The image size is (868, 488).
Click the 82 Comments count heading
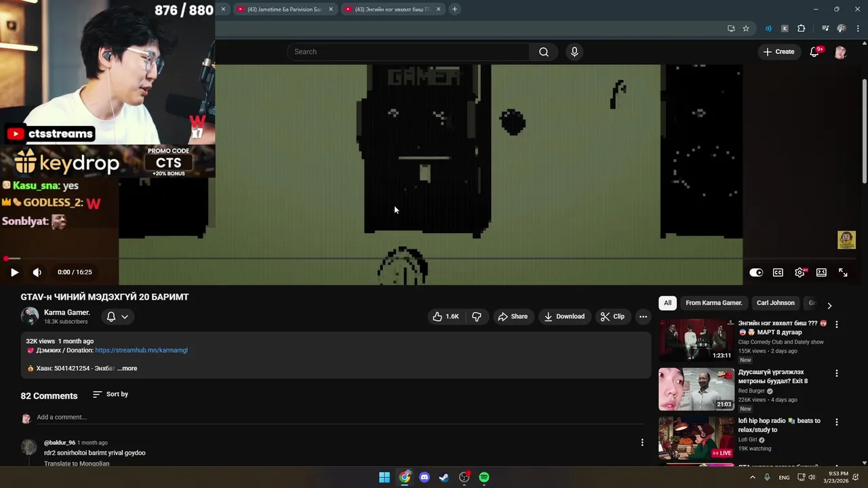(x=49, y=396)
